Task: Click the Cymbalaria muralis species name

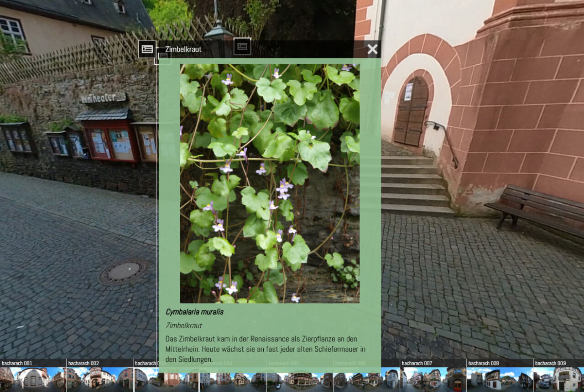Action: [194, 312]
